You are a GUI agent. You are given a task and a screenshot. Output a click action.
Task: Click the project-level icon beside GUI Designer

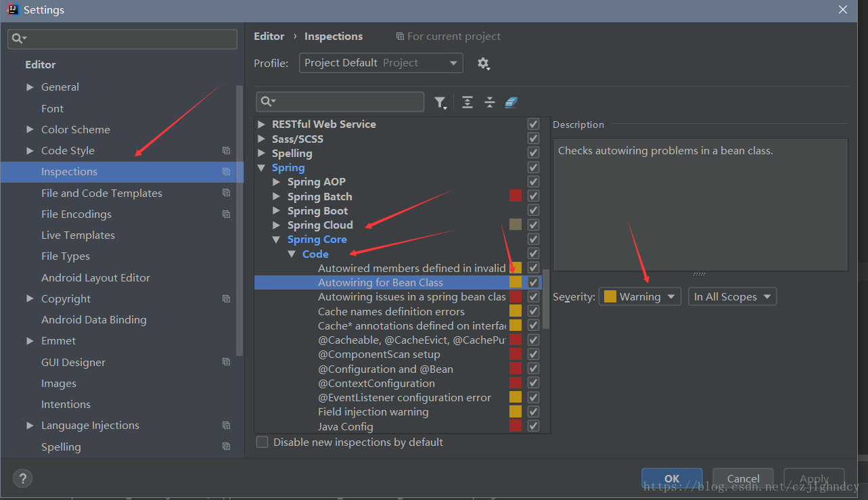[226, 363]
